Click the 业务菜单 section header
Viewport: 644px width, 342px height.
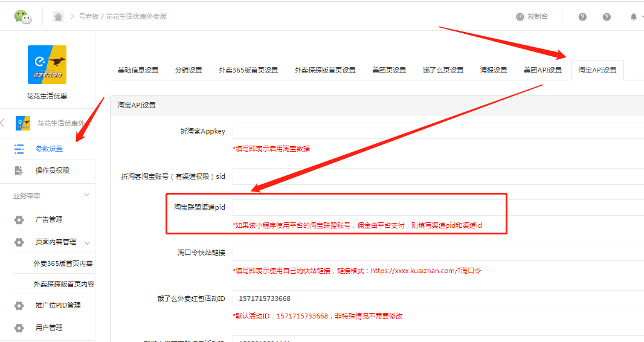pyautogui.click(x=27, y=196)
